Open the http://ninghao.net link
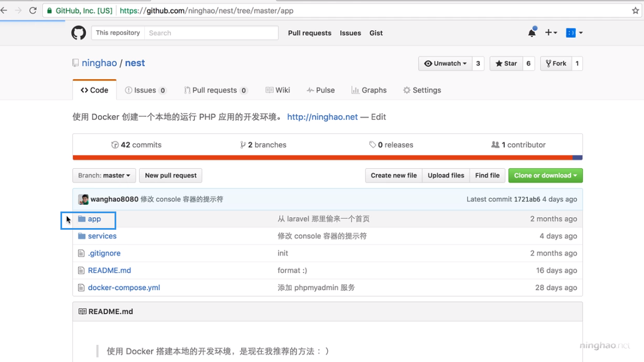 point(323,117)
